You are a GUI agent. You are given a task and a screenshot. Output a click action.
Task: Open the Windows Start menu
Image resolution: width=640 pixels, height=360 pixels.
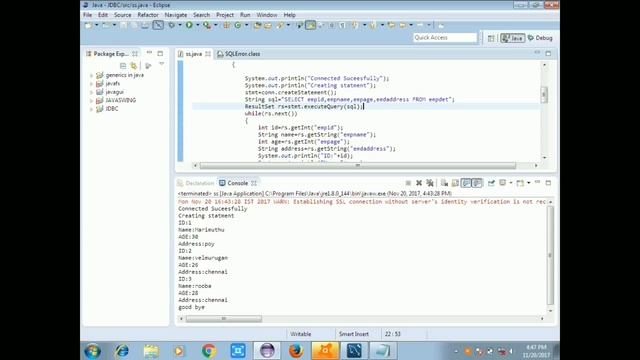(93, 351)
